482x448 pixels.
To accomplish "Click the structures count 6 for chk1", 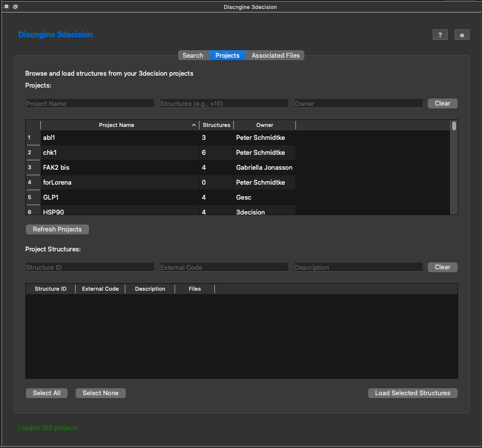I will pyautogui.click(x=216, y=153).
